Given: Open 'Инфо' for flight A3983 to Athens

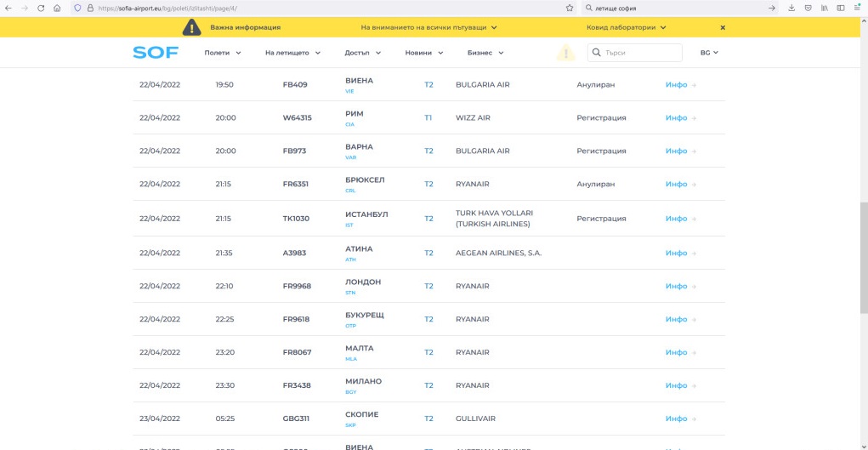Looking at the screenshot, I should click(680, 253).
